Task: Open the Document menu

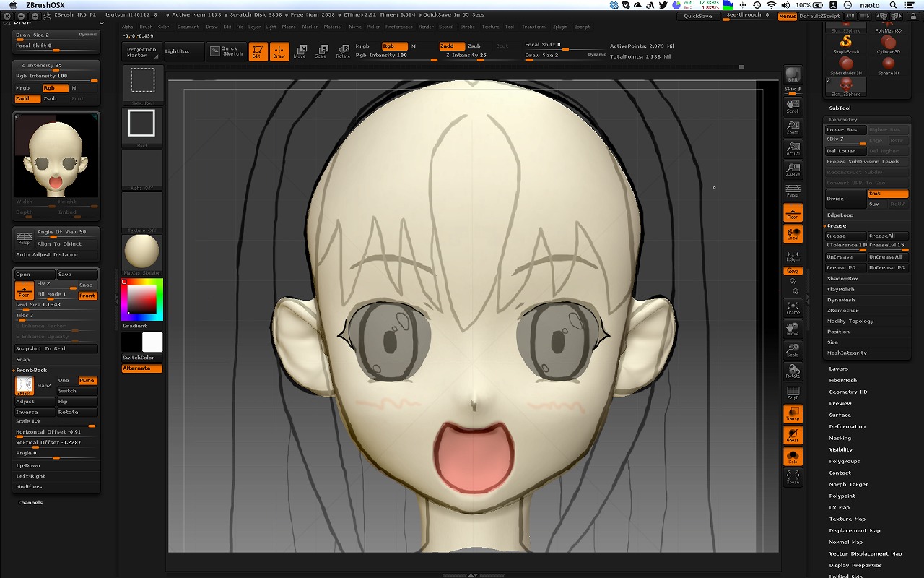Action: pyautogui.click(x=188, y=27)
